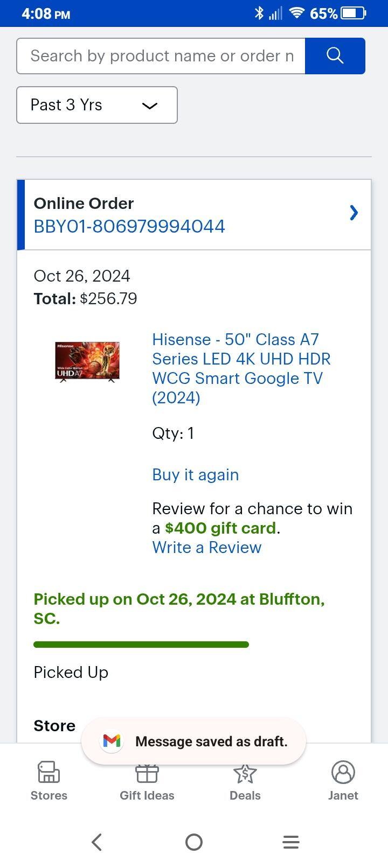Expand order details via the right chevron

pos(354,213)
